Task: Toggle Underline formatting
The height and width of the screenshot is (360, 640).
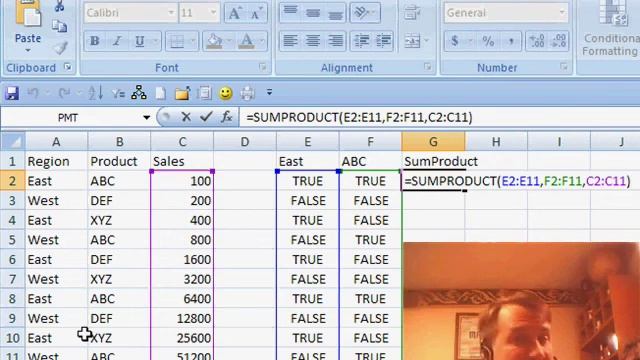Action: (x=140, y=41)
